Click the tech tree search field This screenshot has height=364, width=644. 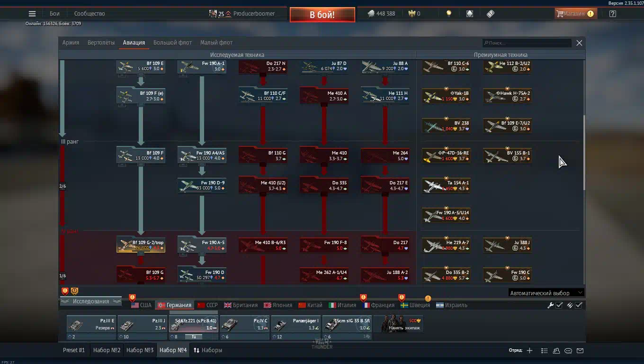(527, 43)
